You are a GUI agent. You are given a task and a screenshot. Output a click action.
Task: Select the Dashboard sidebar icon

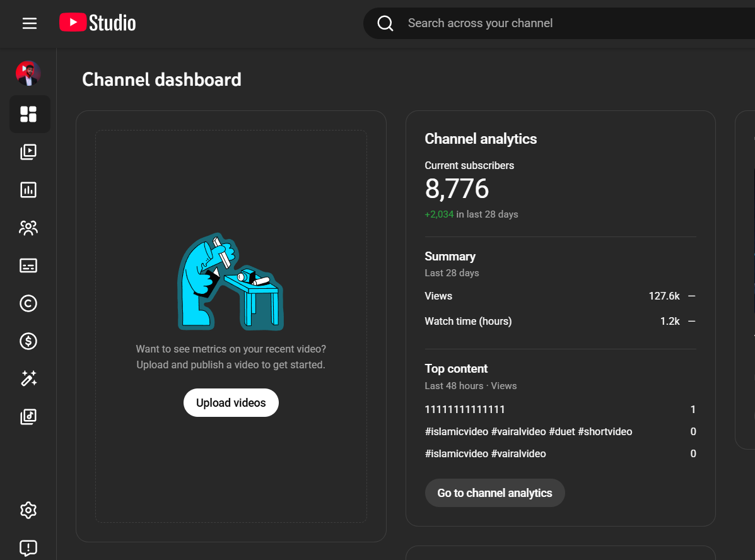[x=29, y=114]
